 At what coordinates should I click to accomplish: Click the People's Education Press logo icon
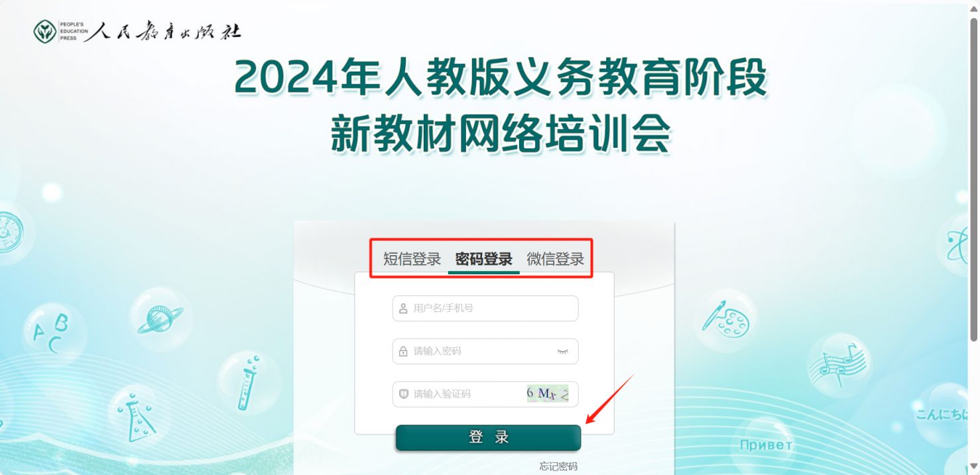45,31
